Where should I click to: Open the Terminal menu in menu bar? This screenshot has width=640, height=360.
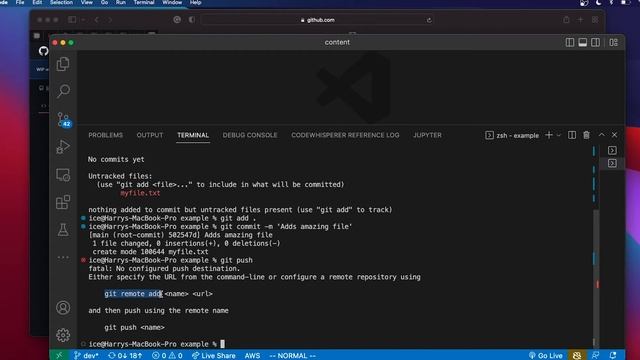tap(144, 2)
